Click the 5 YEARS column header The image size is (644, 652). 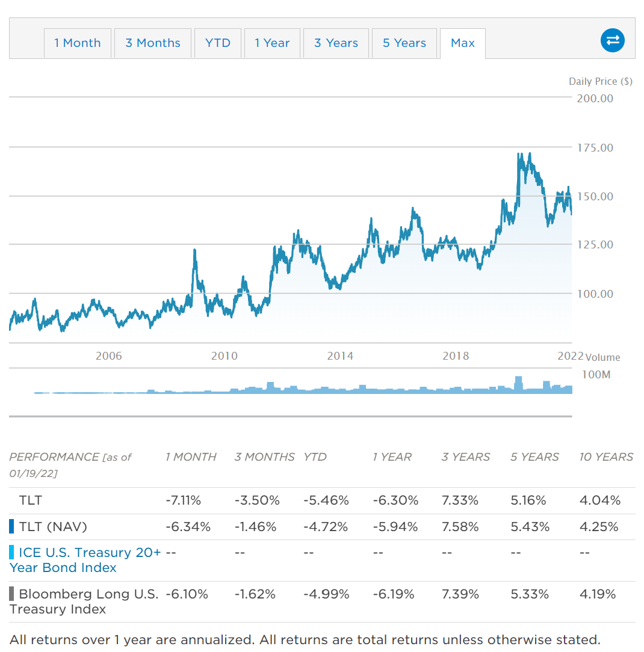534,457
